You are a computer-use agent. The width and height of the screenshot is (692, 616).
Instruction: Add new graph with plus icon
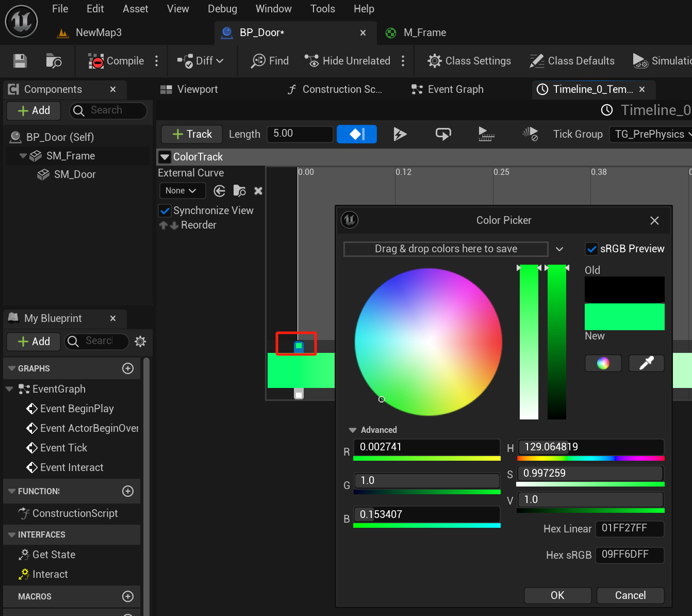click(x=128, y=368)
